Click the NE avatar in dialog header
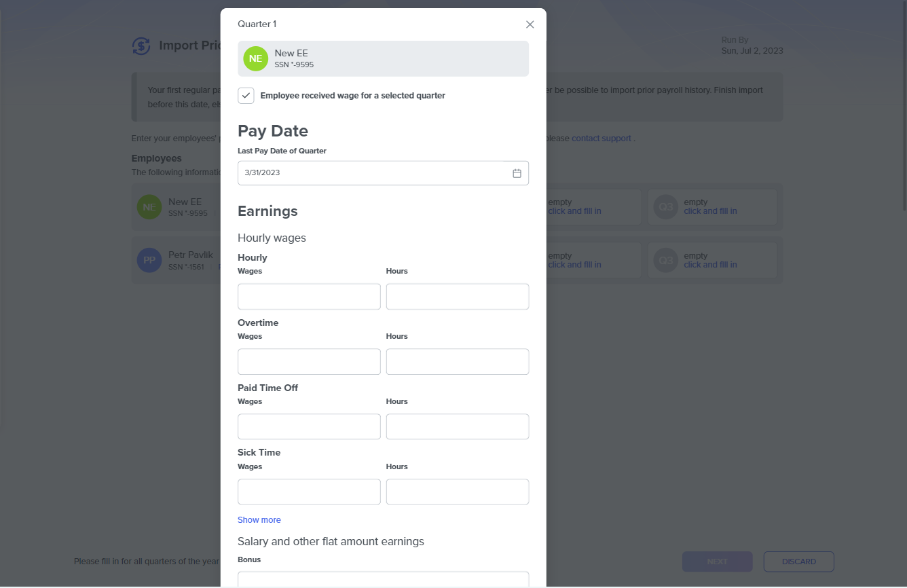Viewport: 907px width, 588px height. pyautogui.click(x=255, y=58)
